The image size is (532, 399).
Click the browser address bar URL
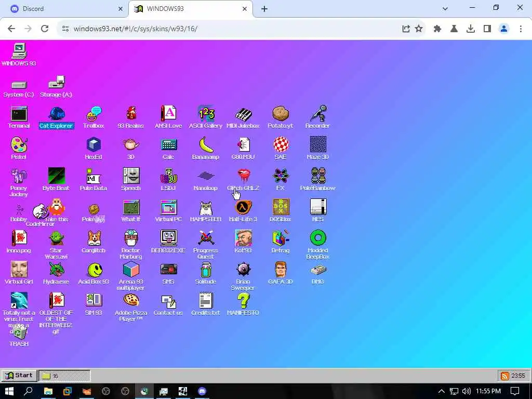[136, 29]
